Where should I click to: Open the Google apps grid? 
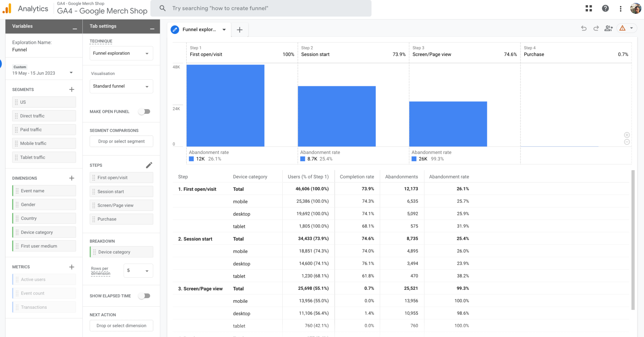(x=589, y=8)
